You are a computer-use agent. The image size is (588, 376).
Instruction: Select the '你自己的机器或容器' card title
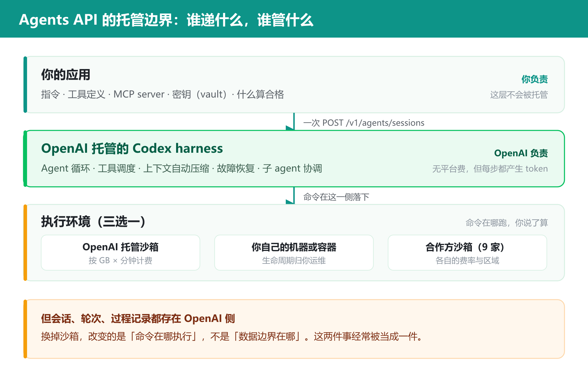coord(294,247)
